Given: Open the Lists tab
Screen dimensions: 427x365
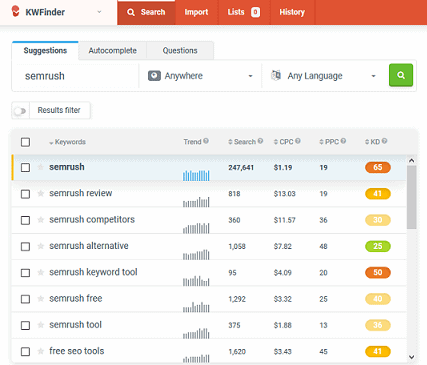Looking at the screenshot, I should (244, 12).
